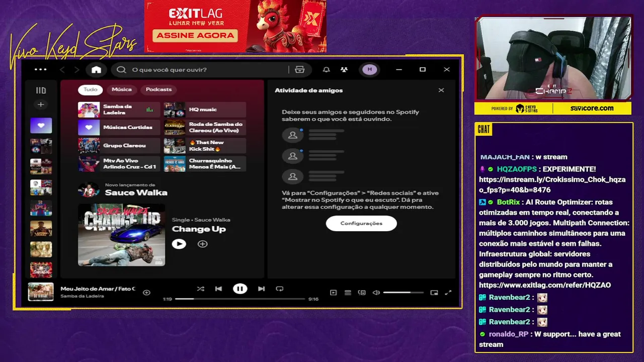644x362 pixels.
Task: Add Change Up to library
Action: point(202,244)
